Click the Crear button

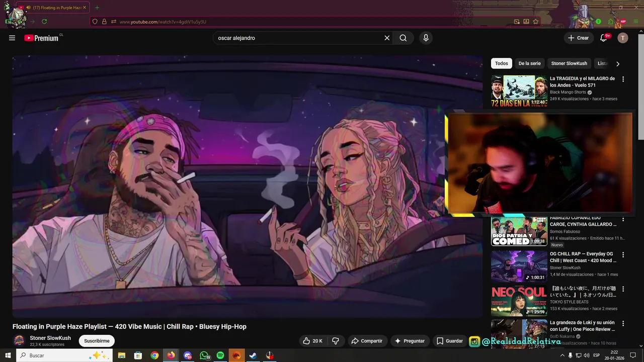578,38
